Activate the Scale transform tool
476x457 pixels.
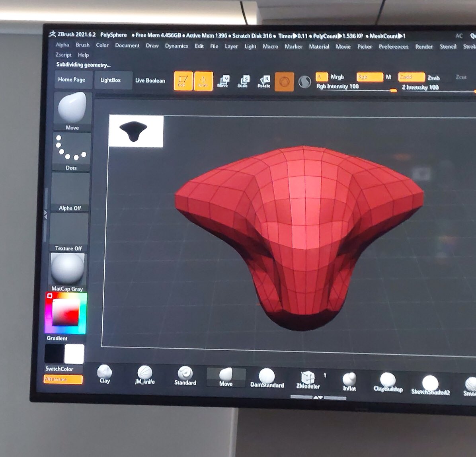coord(243,81)
